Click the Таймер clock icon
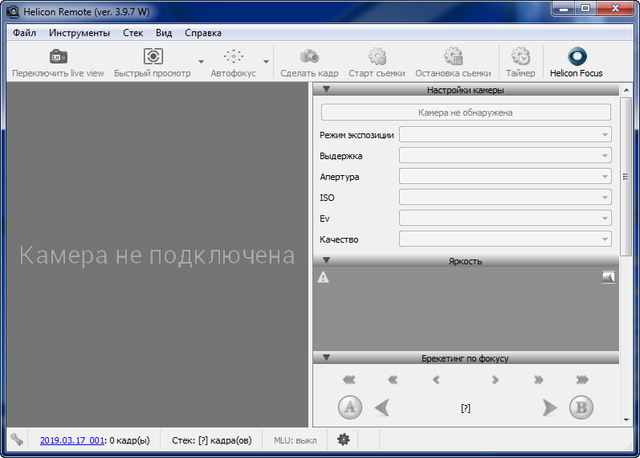Viewport: 640px width, 458px height. [x=520, y=57]
